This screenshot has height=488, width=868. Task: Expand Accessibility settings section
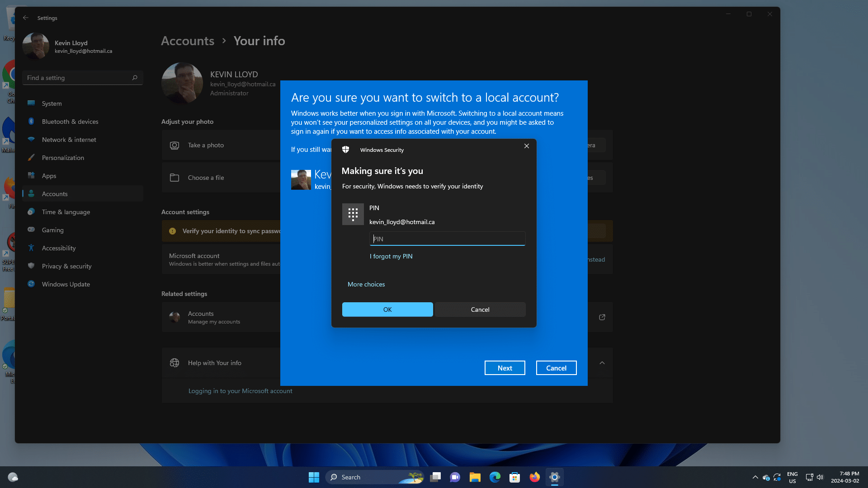coord(58,247)
